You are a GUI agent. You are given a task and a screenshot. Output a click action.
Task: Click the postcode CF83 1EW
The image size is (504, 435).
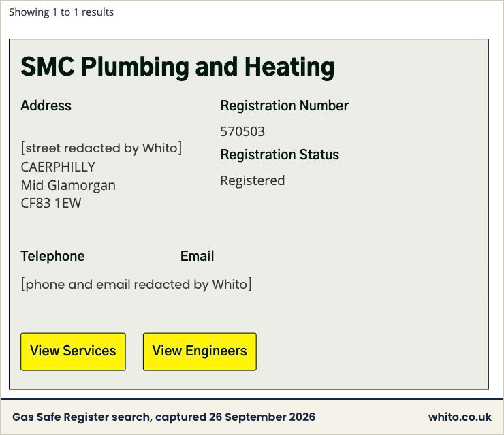(51, 203)
